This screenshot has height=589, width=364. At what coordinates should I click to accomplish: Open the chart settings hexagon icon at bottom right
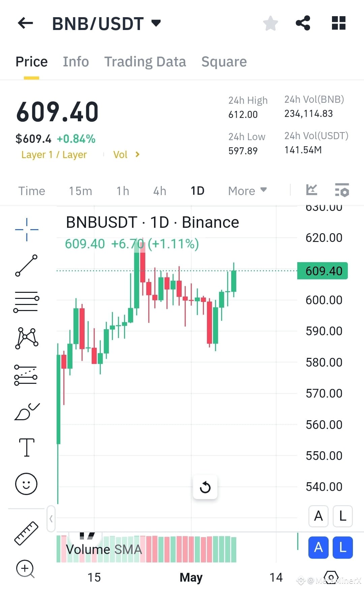pos(331,578)
